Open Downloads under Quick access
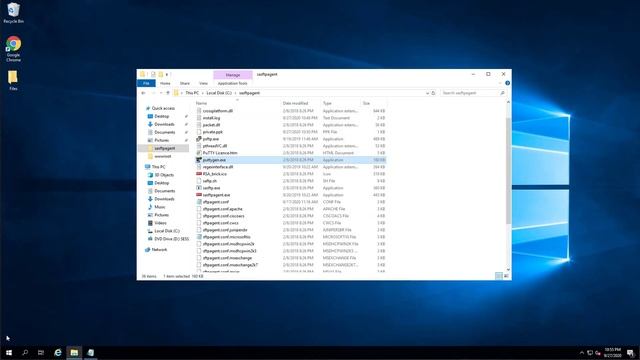The height and width of the screenshot is (360, 640). coord(164,124)
